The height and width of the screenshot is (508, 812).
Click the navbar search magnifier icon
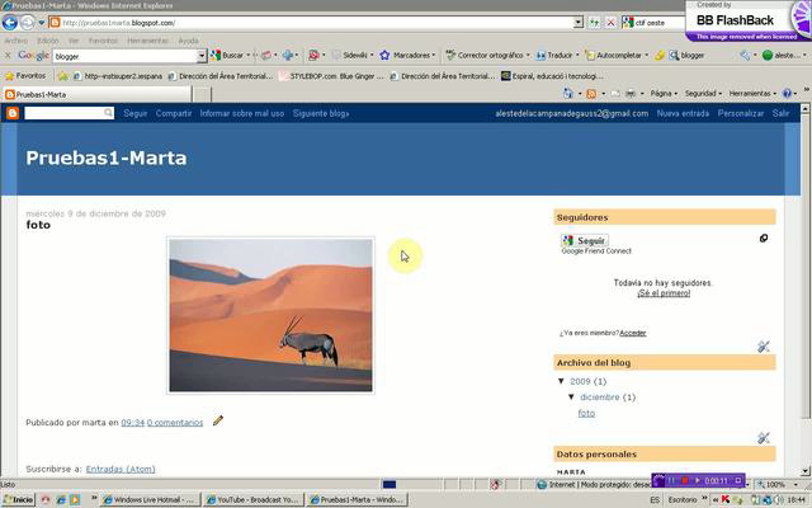tap(108, 113)
